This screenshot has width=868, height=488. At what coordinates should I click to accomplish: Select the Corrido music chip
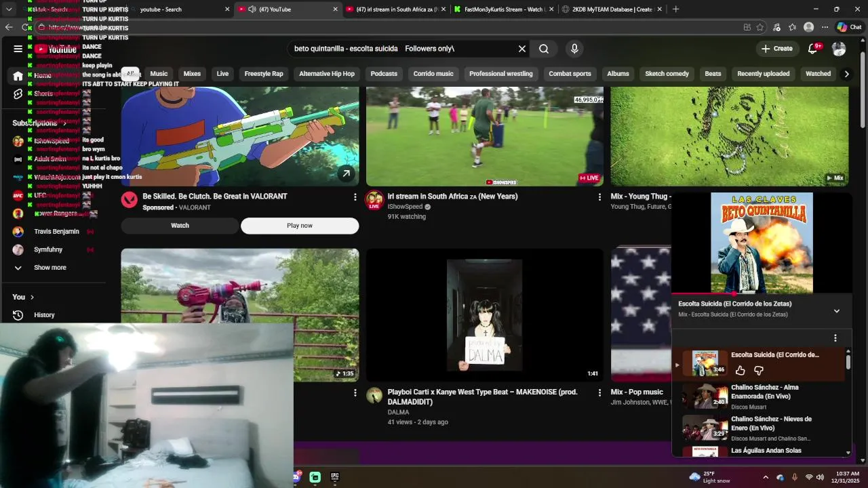coord(433,74)
